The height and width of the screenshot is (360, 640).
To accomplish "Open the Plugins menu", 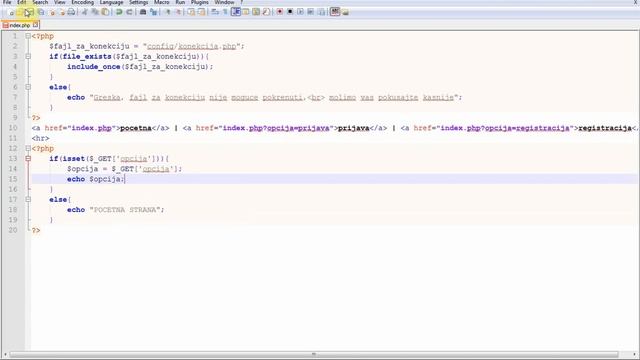I will click(x=200, y=2).
